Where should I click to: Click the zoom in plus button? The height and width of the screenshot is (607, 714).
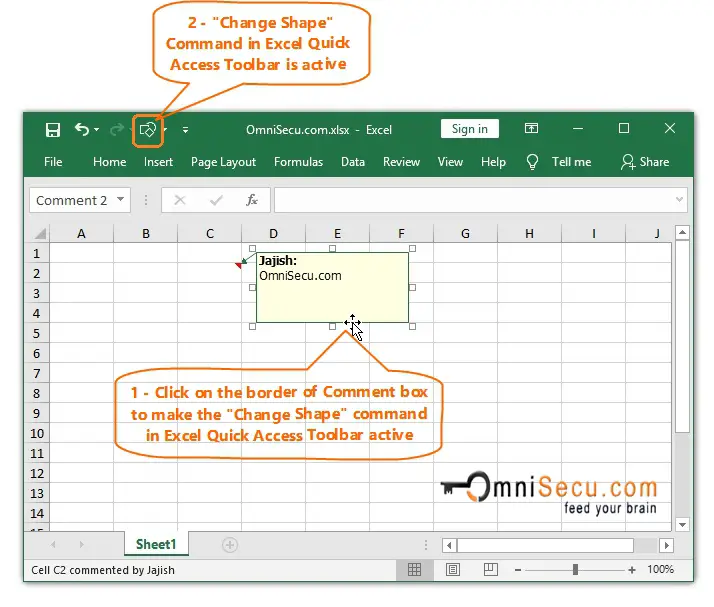[632, 570]
